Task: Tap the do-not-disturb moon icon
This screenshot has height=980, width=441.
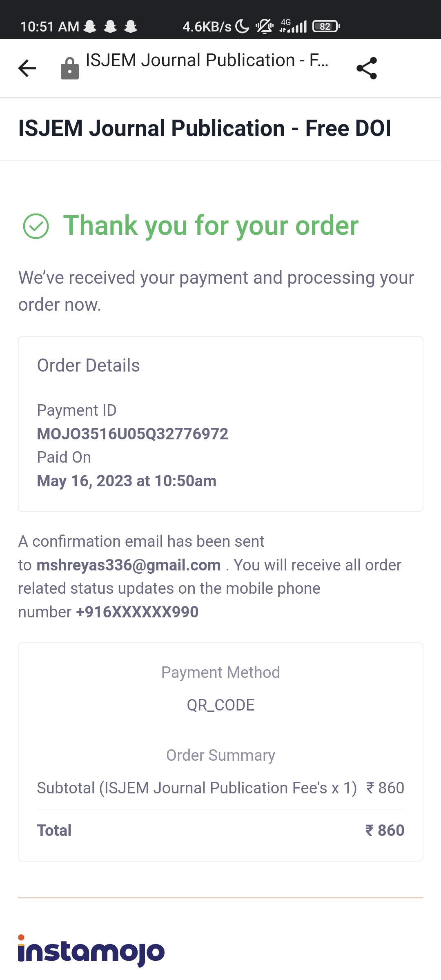Action: tap(242, 27)
